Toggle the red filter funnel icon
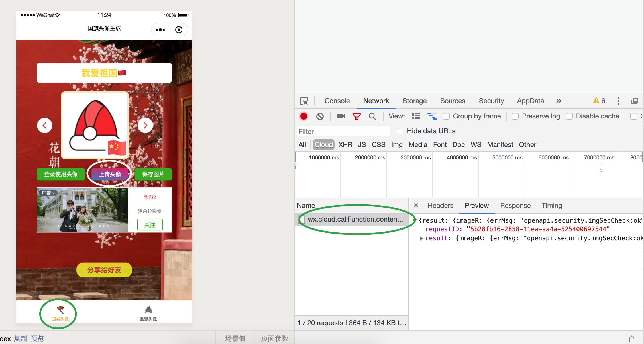This screenshot has width=644, height=344. pos(356,116)
